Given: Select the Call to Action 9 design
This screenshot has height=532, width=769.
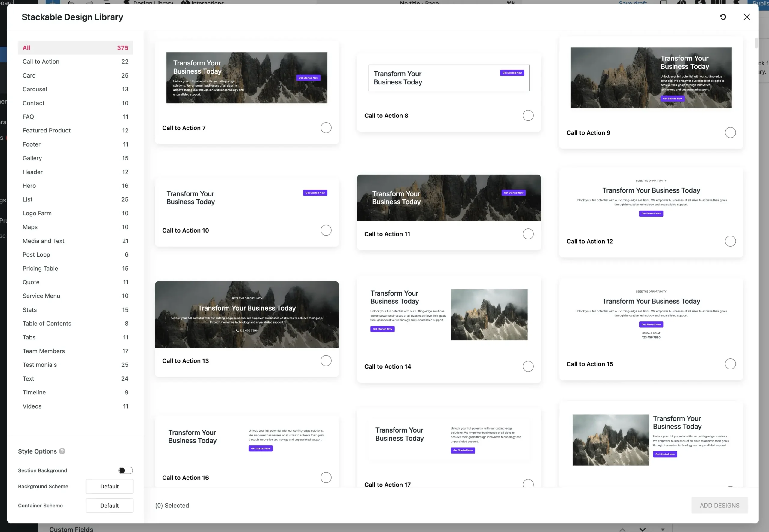Looking at the screenshot, I should pyautogui.click(x=730, y=133).
